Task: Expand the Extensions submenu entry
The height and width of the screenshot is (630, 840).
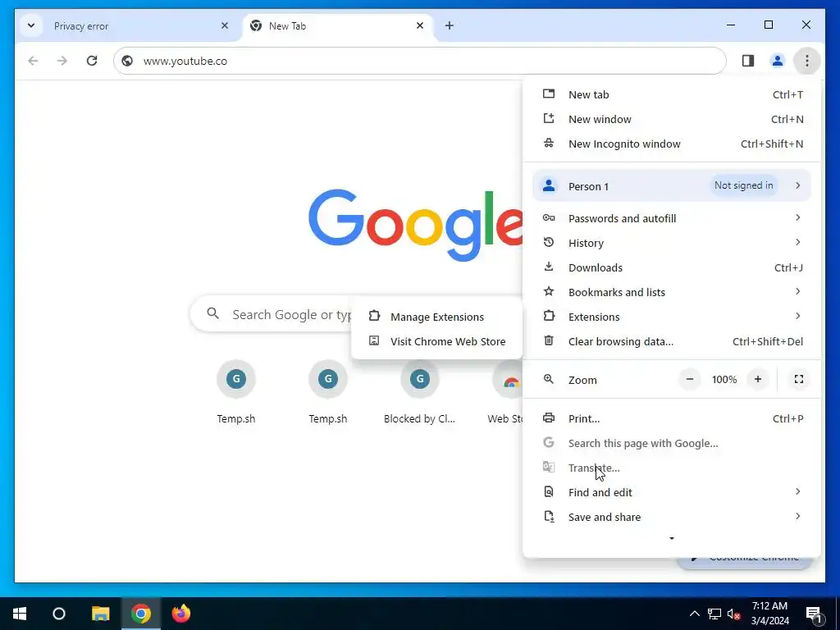Action: click(672, 317)
